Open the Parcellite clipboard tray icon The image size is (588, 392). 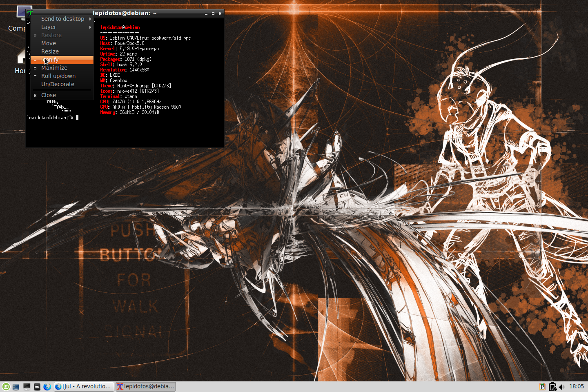[x=542, y=387]
